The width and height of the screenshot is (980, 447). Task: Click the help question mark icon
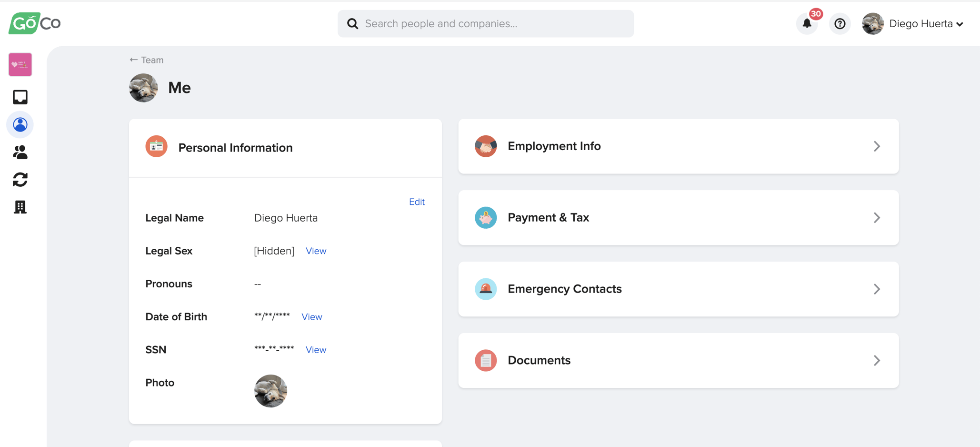pos(840,23)
